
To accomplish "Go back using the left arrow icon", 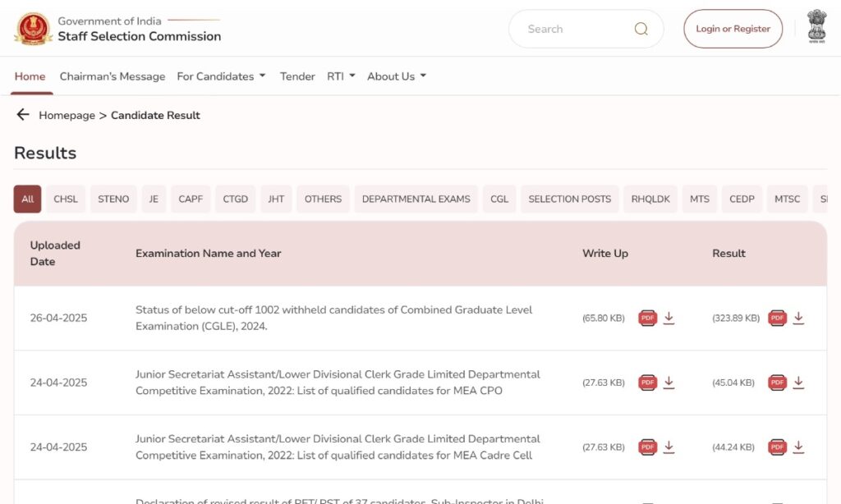I will click(22, 115).
